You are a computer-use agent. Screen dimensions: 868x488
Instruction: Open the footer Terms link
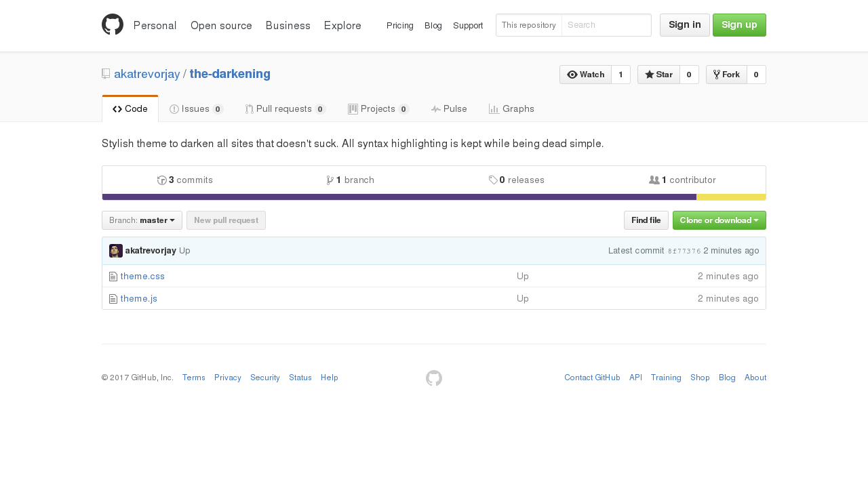[x=194, y=378]
